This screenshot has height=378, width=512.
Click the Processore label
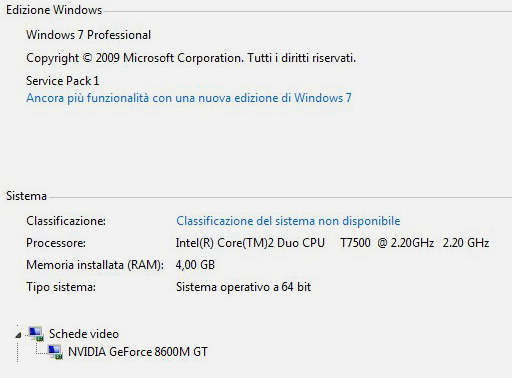56,243
